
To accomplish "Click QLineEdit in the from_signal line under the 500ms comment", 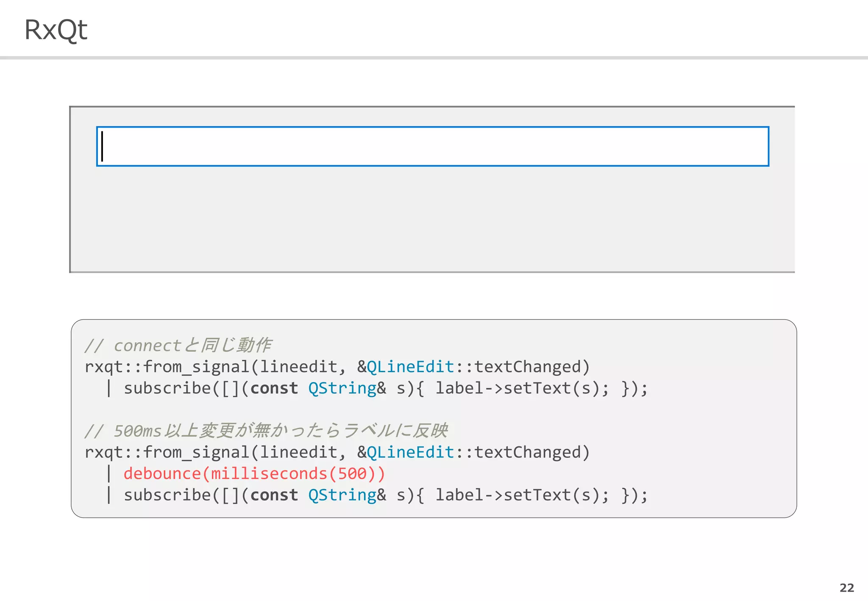I will [x=410, y=453].
